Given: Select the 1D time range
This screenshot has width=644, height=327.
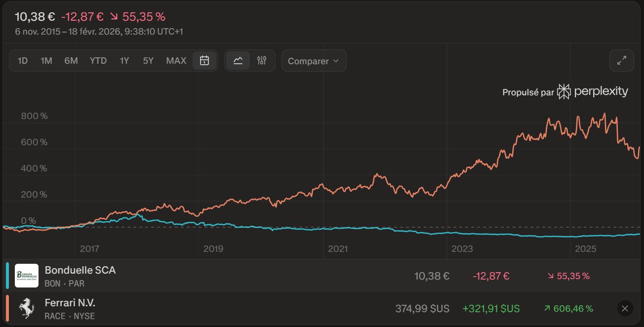Looking at the screenshot, I should (x=23, y=61).
